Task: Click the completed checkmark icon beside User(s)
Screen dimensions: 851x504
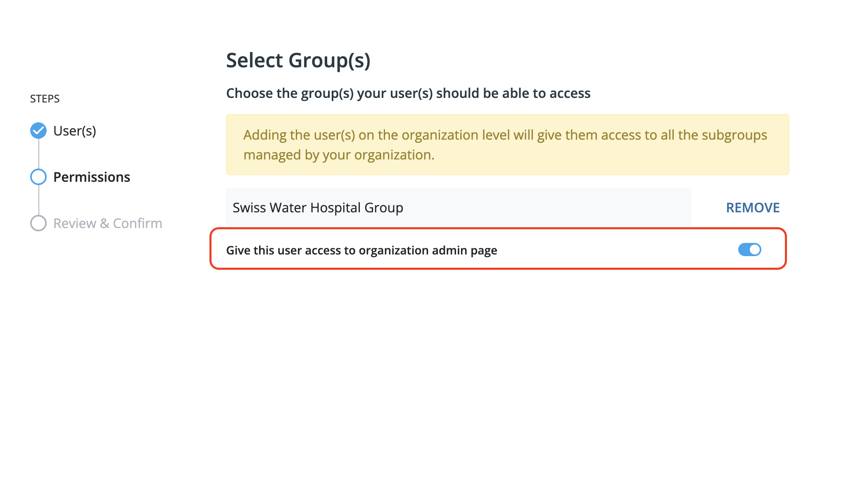Action: (x=38, y=131)
